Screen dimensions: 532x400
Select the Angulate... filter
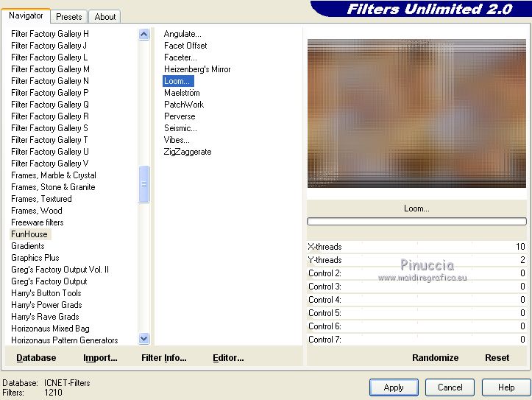click(182, 34)
